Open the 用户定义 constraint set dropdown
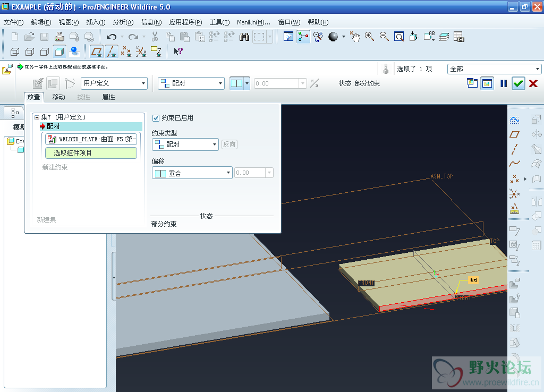This screenshot has height=392, width=544. [143, 83]
